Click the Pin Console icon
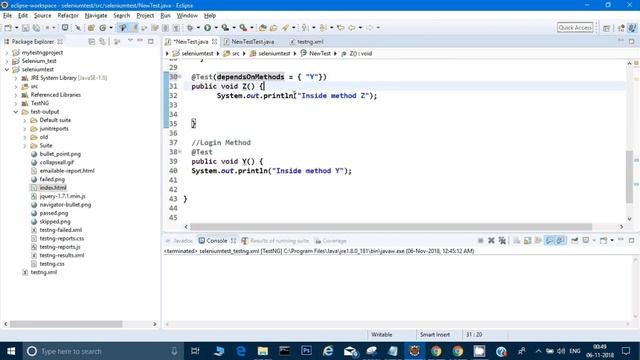 tap(574, 240)
